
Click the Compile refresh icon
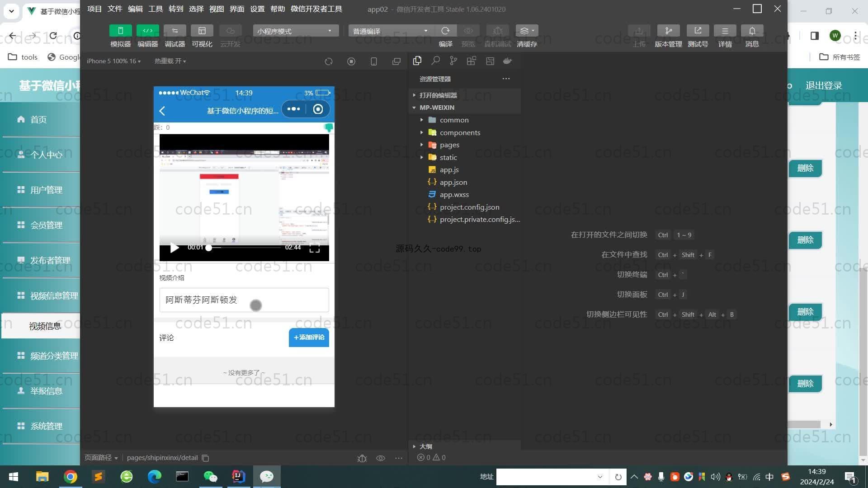(x=445, y=31)
